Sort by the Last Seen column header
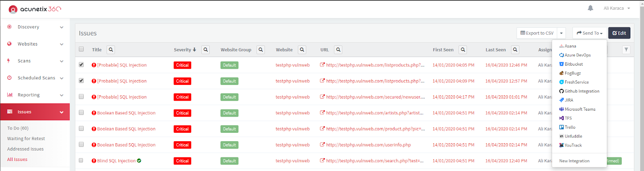 [495, 50]
